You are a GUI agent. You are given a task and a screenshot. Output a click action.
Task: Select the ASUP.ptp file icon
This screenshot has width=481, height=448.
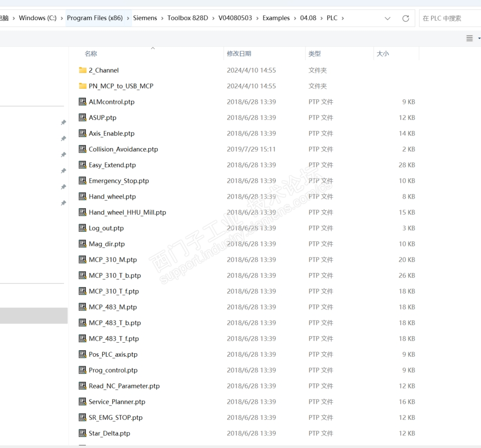(x=83, y=117)
